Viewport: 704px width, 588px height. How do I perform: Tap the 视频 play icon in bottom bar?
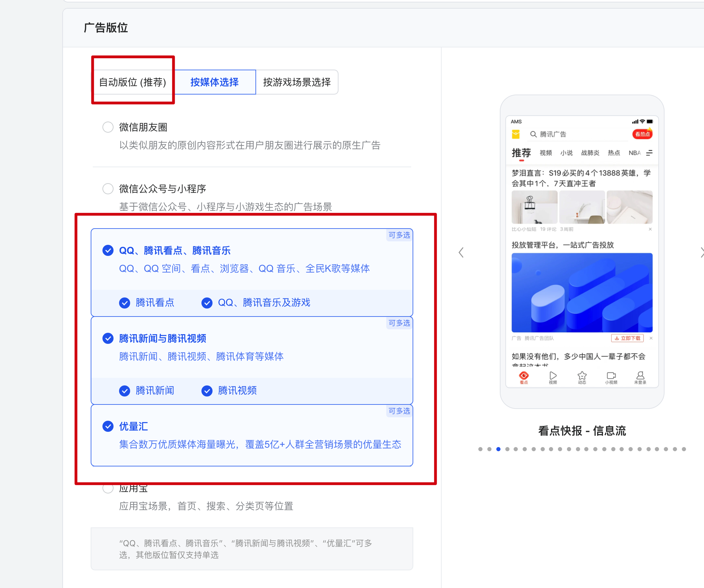tap(553, 377)
